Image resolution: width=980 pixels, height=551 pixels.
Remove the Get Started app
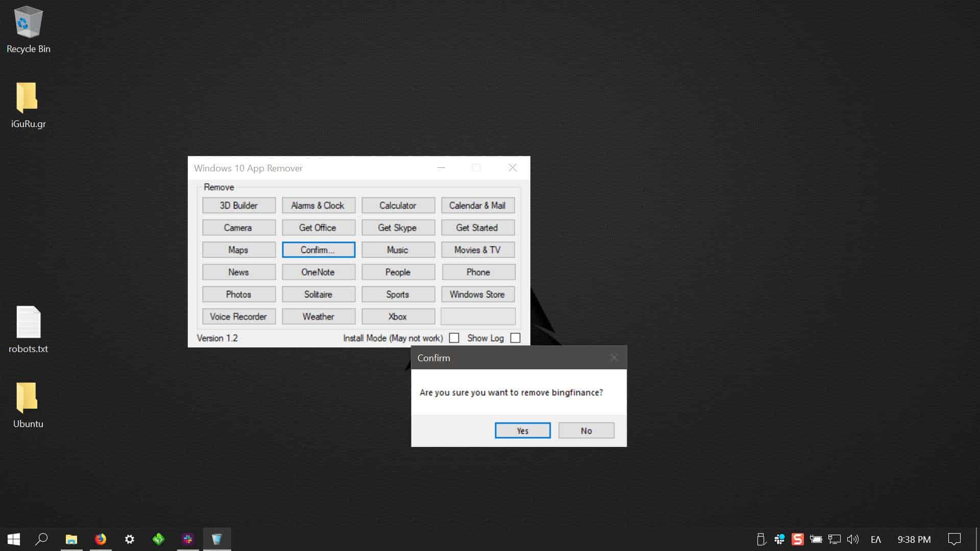pos(478,228)
